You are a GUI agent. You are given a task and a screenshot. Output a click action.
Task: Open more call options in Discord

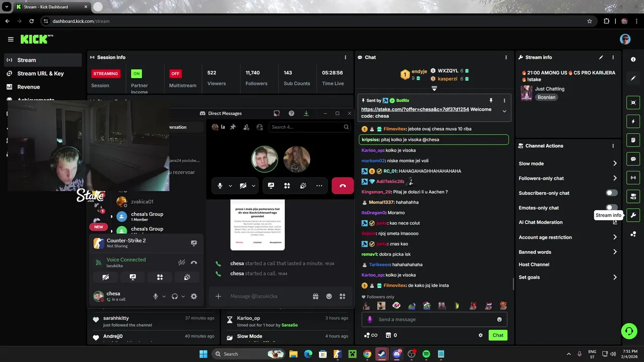coord(319,186)
